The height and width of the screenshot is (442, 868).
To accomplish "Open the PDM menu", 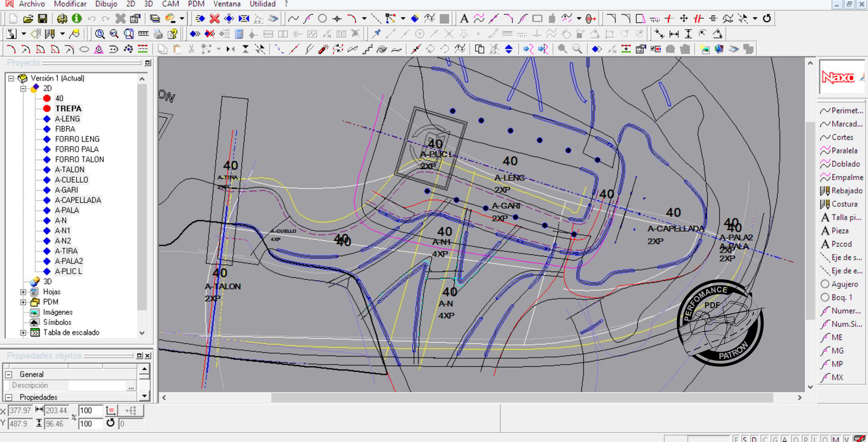I will (x=196, y=3).
